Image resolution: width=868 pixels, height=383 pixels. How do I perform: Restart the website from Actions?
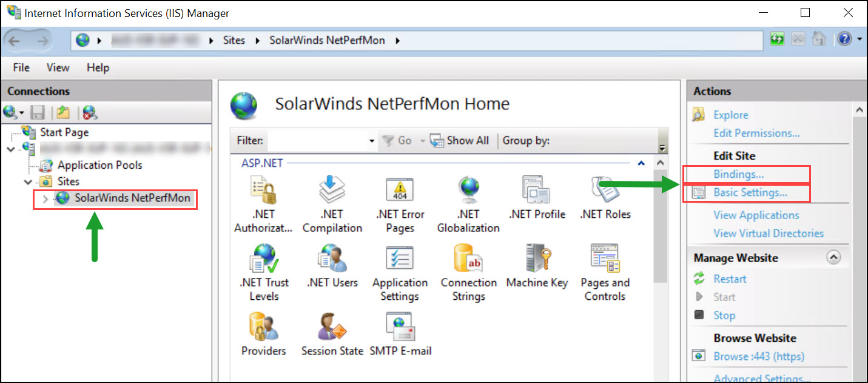(x=730, y=279)
